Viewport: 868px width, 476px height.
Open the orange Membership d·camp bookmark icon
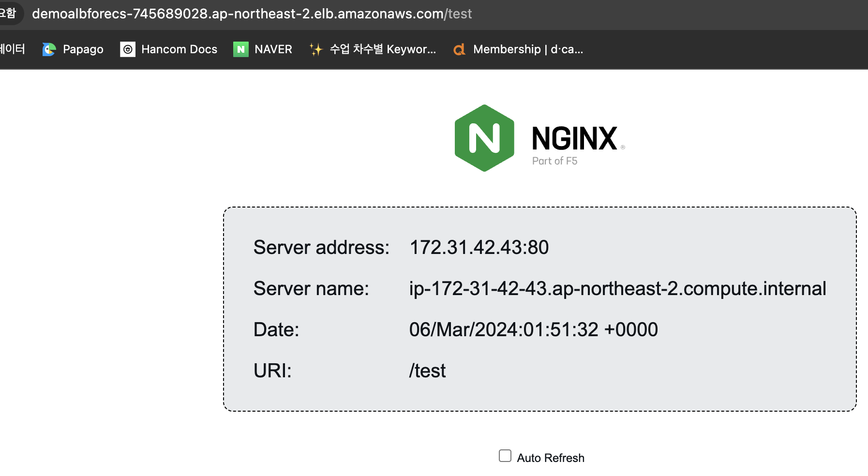point(459,49)
